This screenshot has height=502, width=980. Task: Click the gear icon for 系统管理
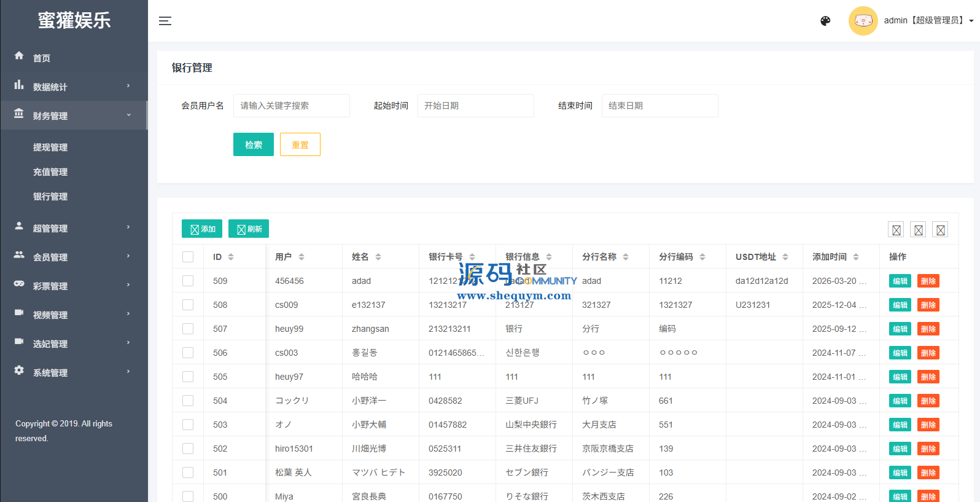click(x=19, y=371)
